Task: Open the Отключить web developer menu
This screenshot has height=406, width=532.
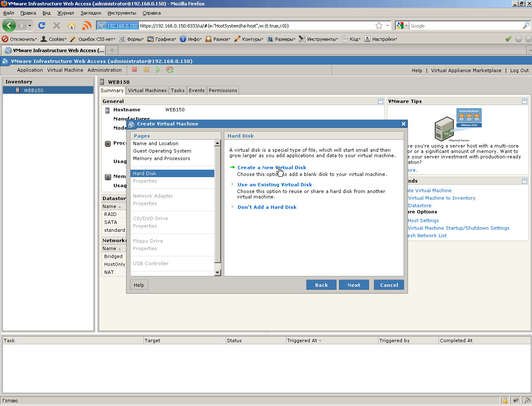Action: (20, 39)
